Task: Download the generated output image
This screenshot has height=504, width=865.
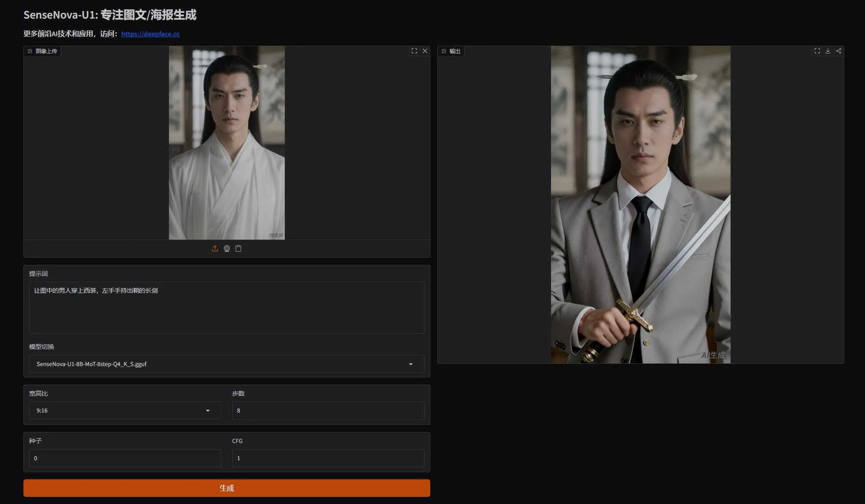Action: click(x=828, y=51)
